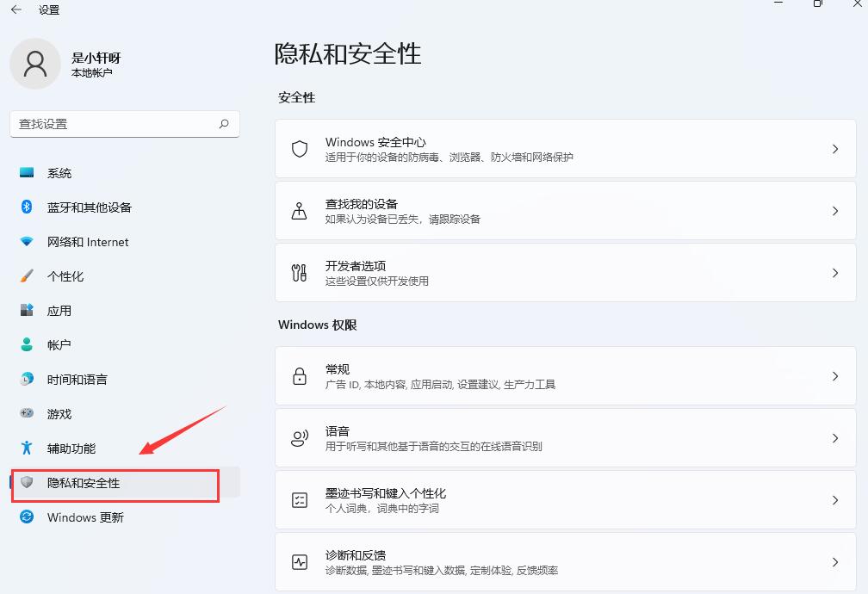
Task: Select the paintbrush icon for 个性化
Action: pyautogui.click(x=26, y=276)
